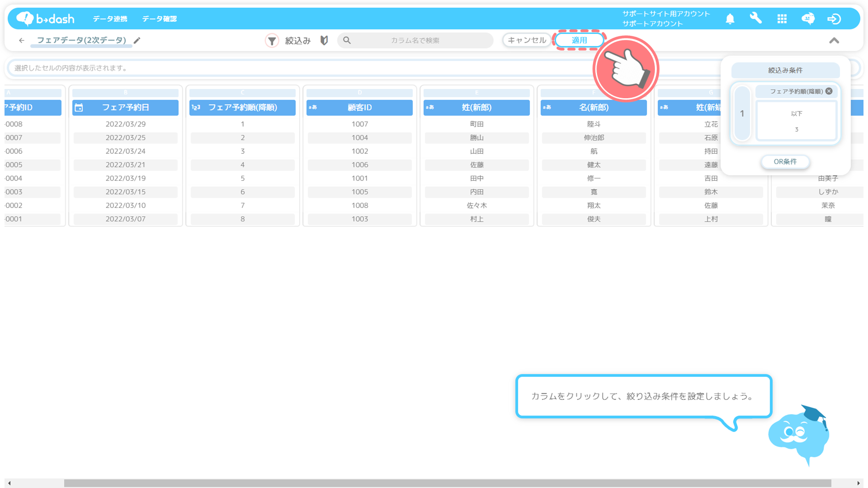Select the cell 上村
The height and width of the screenshot is (488, 868).
tap(711, 219)
